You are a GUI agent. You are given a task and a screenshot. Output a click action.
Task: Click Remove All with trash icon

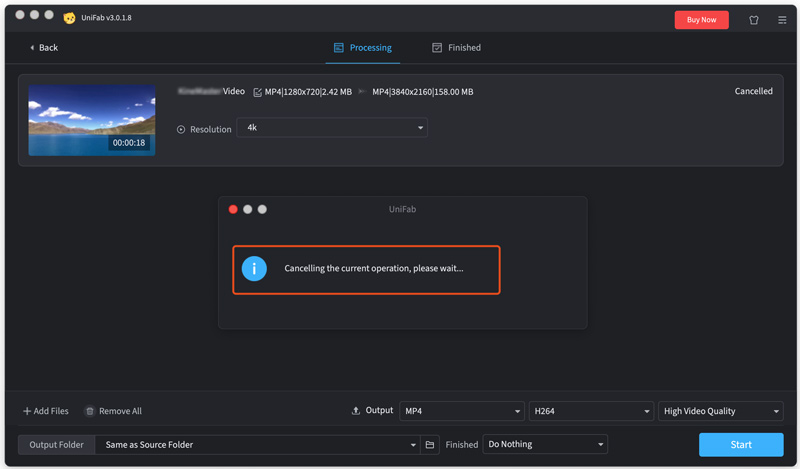pyautogui.click(x=113, y=411)
